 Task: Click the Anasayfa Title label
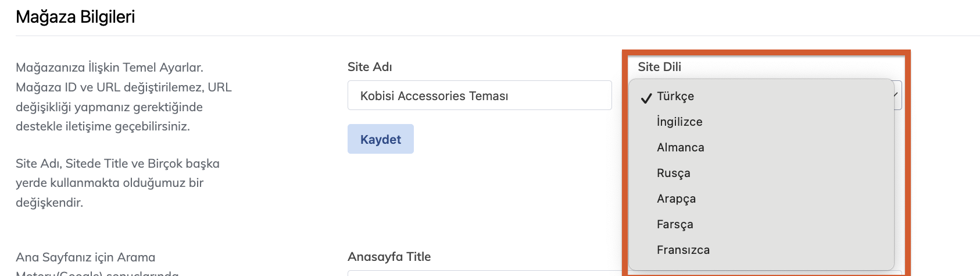point(389,257)
